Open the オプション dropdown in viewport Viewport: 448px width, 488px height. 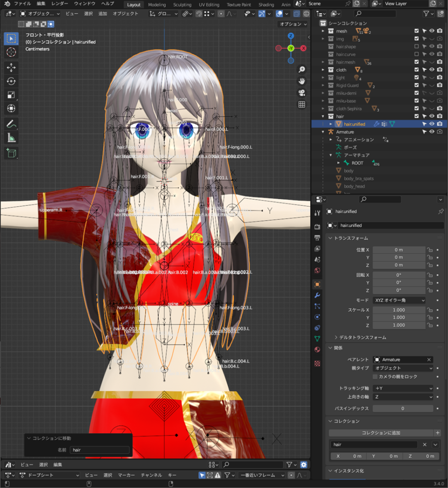click(x=293, y=24)
